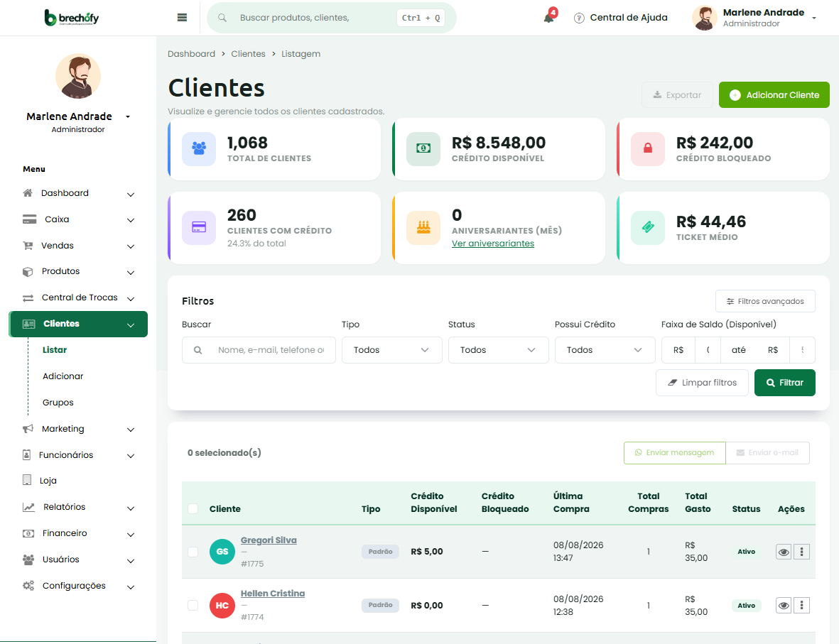Click the Enviar mensagem button
Image resolution: width=839 pixels, height=644 pixels.
pos(674,452)
